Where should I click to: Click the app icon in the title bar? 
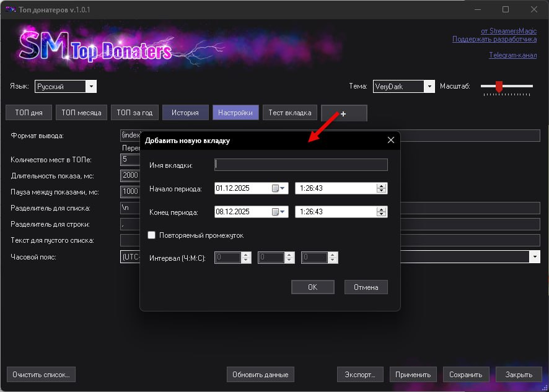click(x=9, y=9)
